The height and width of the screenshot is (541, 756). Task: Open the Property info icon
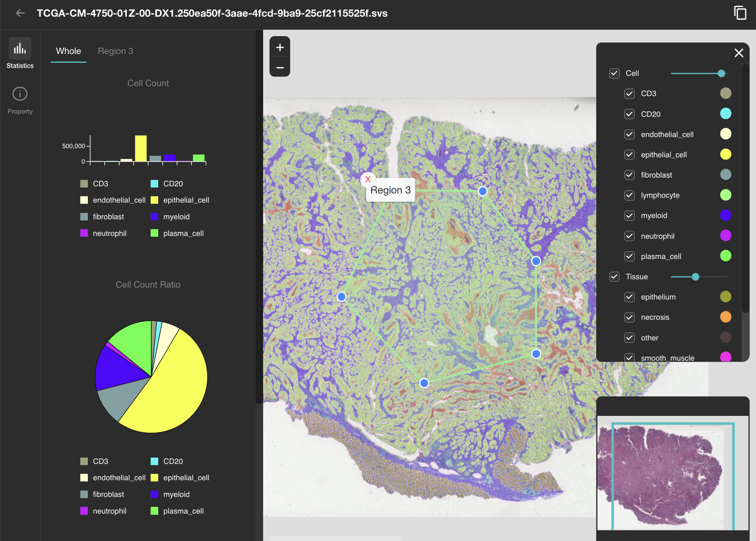pos(20,94)
